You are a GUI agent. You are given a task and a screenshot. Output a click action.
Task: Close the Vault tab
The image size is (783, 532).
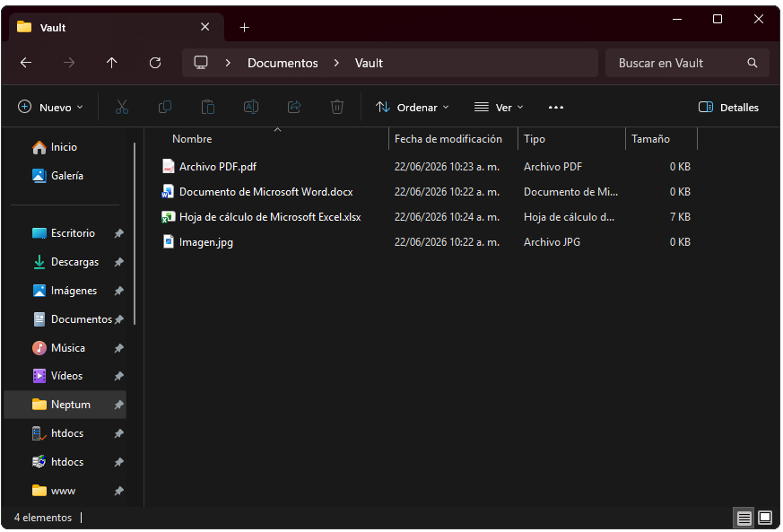click(204, 27)
